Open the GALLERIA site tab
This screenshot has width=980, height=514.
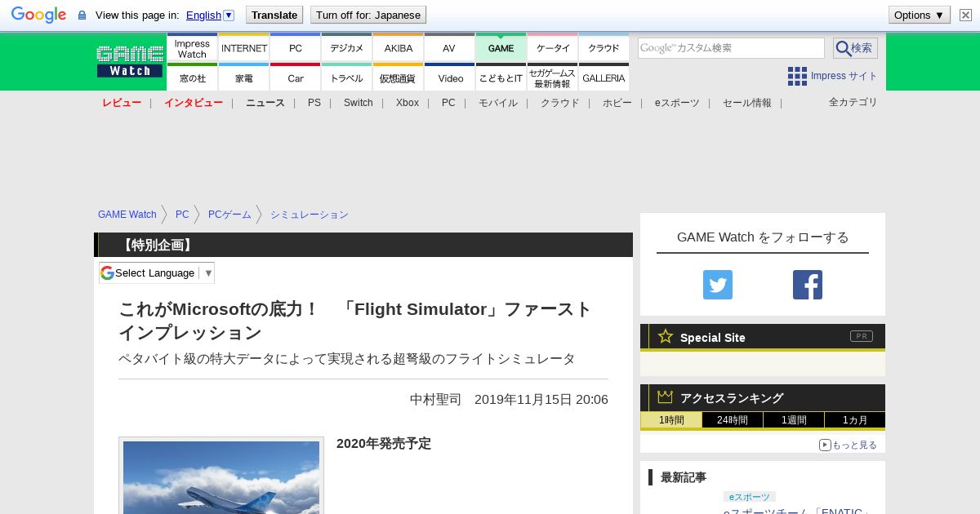604,78
